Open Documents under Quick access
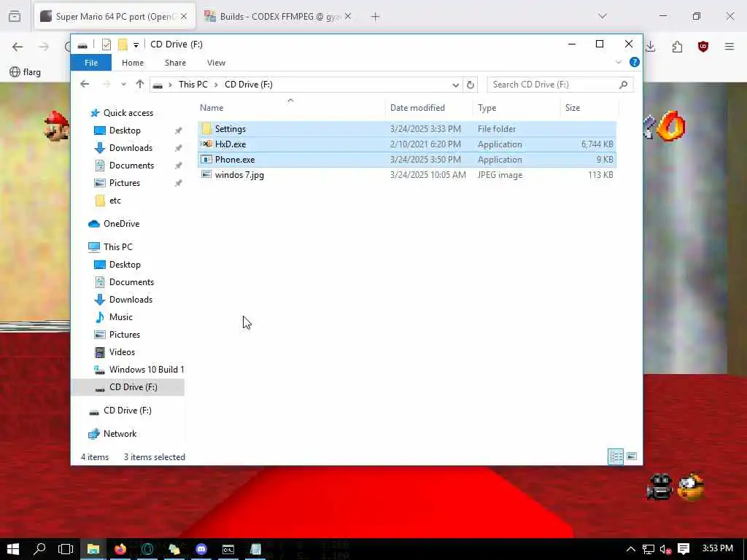Viewport: 747px width, 560px height. [131, 166]
